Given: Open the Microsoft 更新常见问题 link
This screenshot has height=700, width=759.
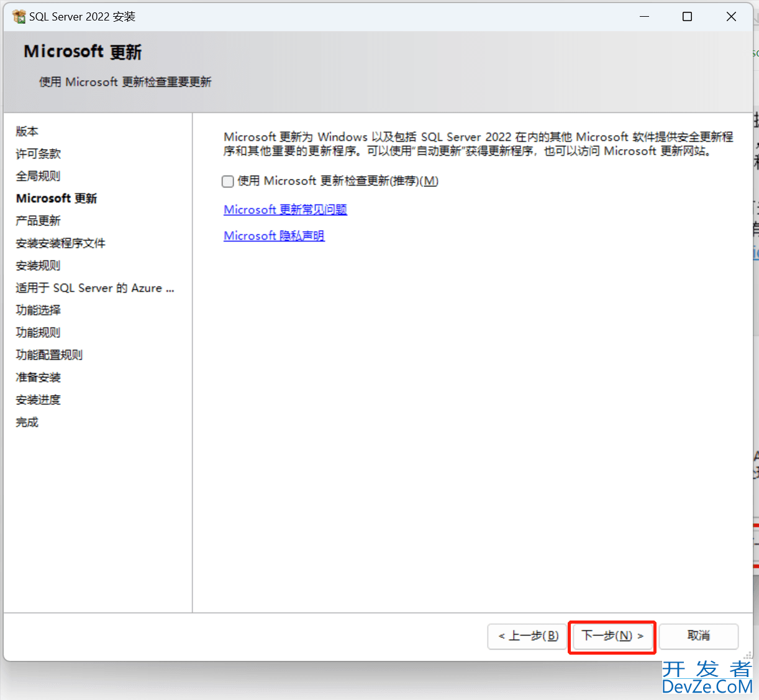Looking at the screenshot, I should pos(285,210).
